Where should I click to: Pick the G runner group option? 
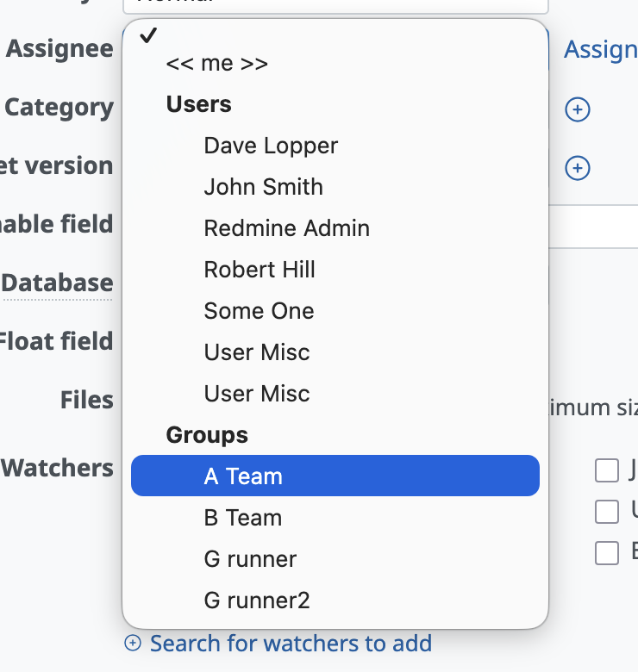pyautogui.click(x=250, y=559)
